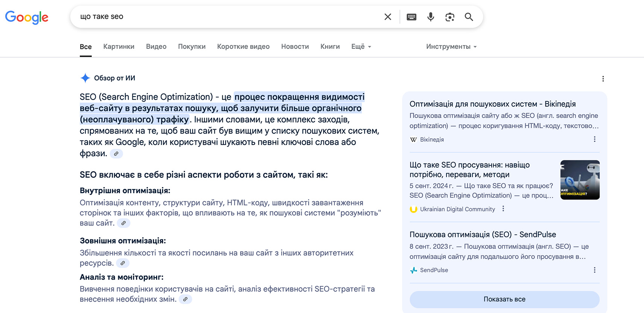This screenshot has height=313, width=644.
Task: Click the AI overview sparkle icon
Action: coord(85,78)
